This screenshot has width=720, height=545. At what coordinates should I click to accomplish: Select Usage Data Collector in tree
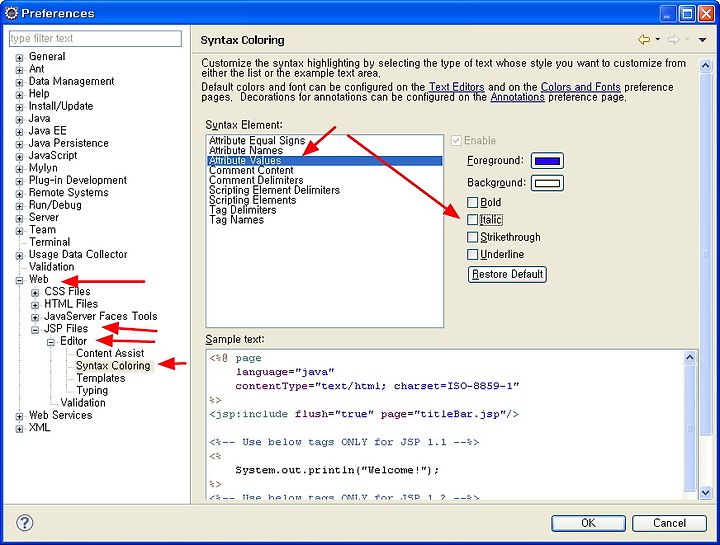[78, 254]
